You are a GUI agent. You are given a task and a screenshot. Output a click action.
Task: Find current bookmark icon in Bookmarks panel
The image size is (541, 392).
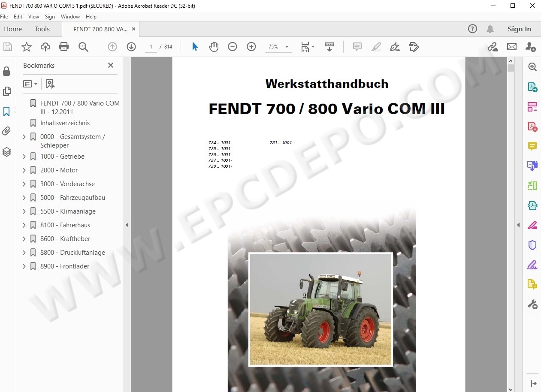(x=50, y=84)
